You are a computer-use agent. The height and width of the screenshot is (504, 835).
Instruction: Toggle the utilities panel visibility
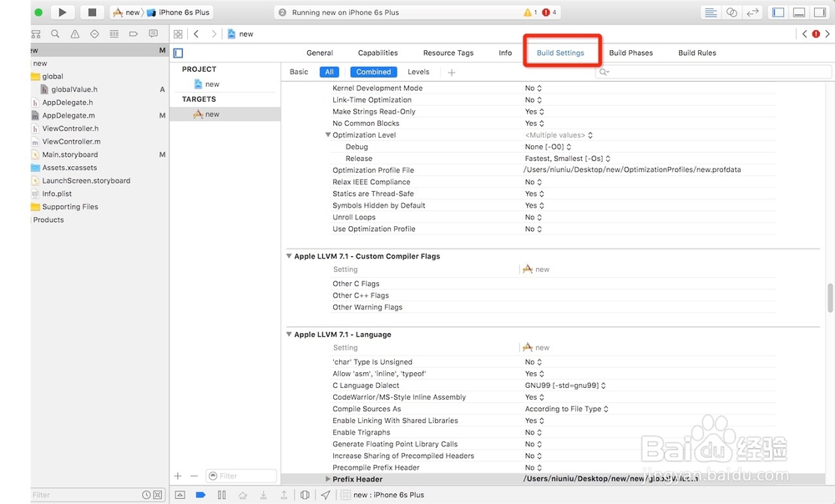pyautogui.click(x=820, y=13)
